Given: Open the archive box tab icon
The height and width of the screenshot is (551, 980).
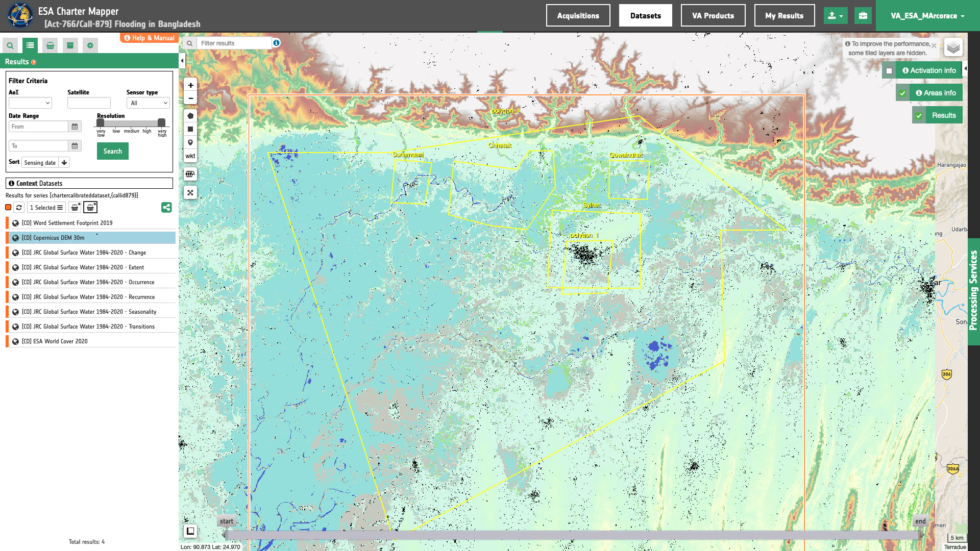Looking at the screenshot, I should click(x=70, y=45).
